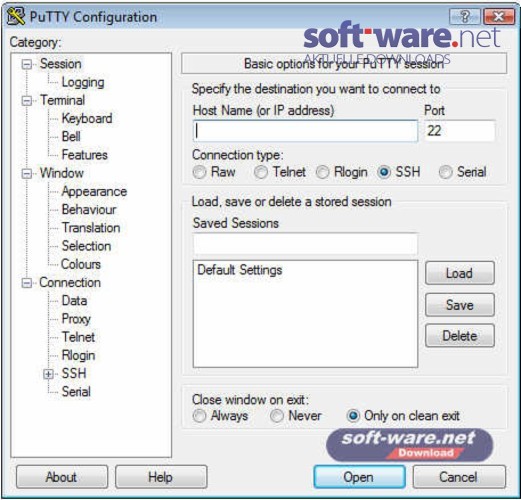Collapse the Connection tree node
This screenshot has width=521, height=500.
(x=27, y=283)
